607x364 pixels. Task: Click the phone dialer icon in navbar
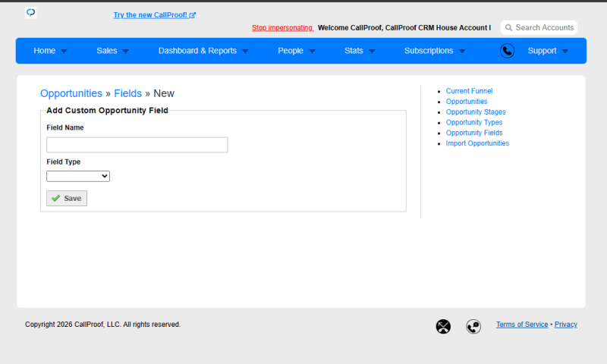(507, 51)
